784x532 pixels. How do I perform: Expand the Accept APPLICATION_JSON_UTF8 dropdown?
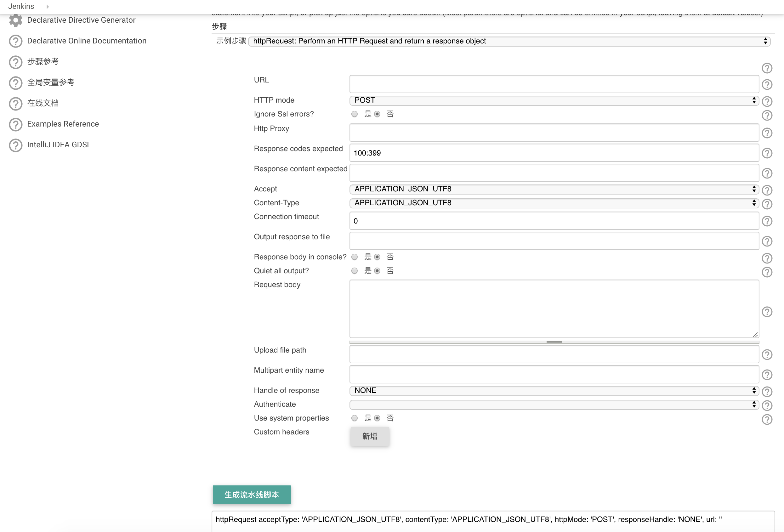coord(554,189)
